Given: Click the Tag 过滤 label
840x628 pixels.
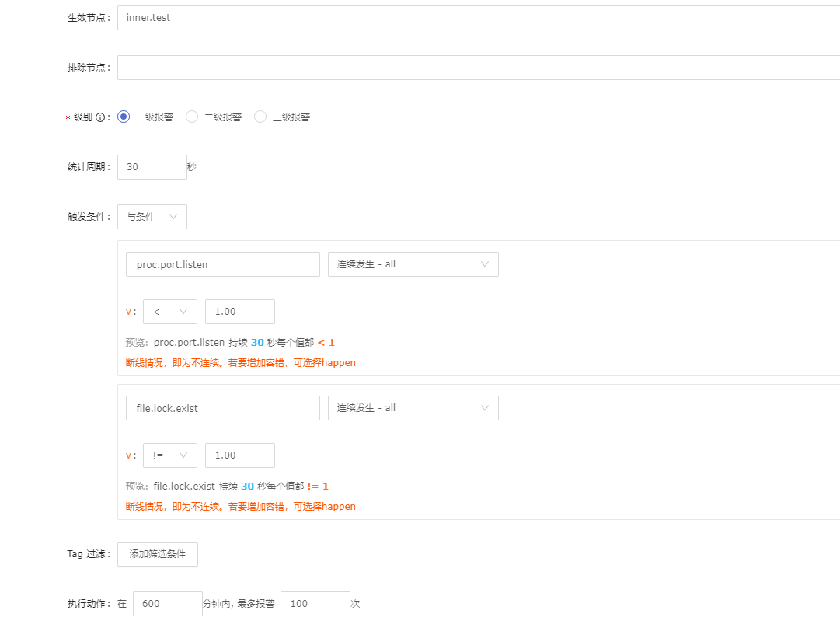Looking at the screenshot, I should pos(89,554).
